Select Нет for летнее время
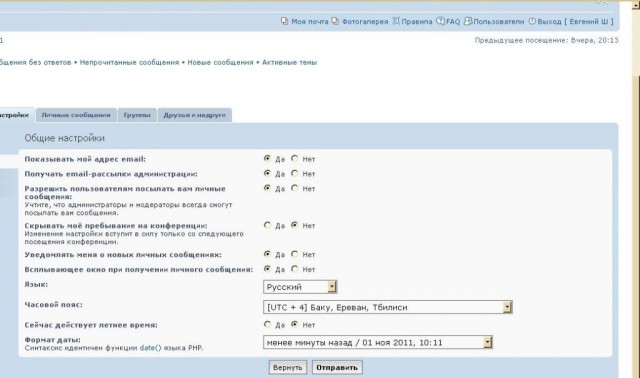This screenshot has height=378, width=640. pyautogui.click(x=294, y=325)
